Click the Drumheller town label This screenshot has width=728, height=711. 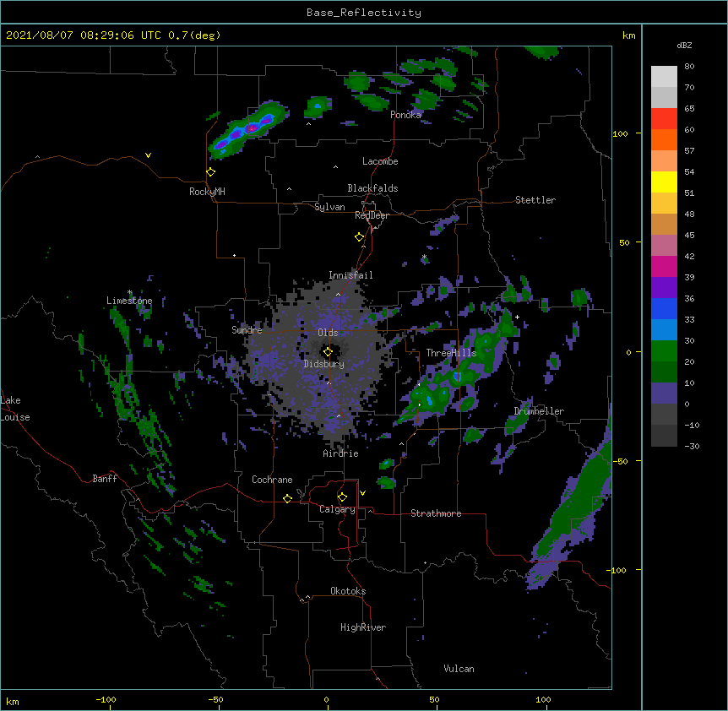click(539, 411)
